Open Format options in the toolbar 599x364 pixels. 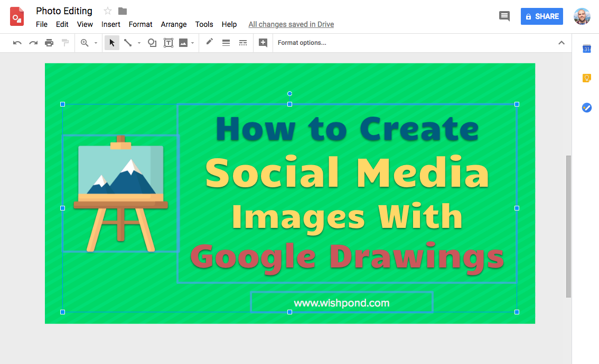302,43
